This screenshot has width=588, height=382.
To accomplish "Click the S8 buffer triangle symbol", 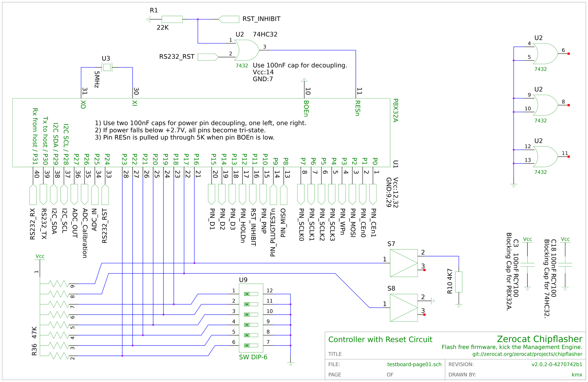I will pyautogui.click(x=404, y=308).
